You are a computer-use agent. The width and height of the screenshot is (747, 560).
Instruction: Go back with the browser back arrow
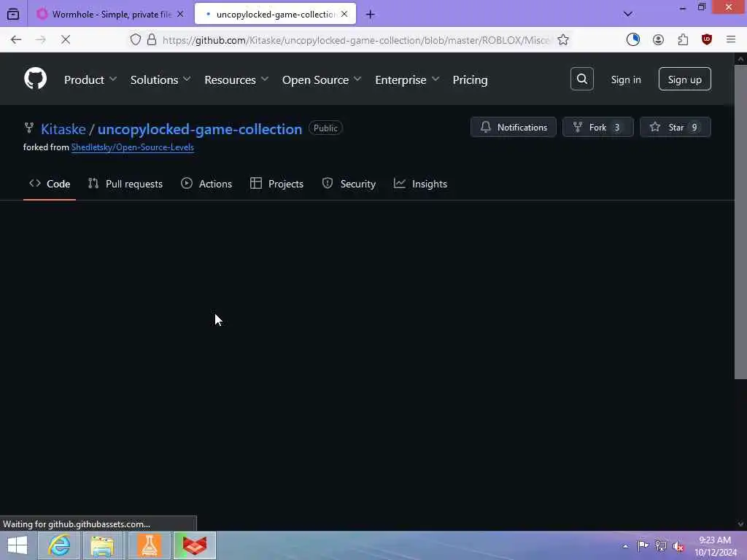16,40
